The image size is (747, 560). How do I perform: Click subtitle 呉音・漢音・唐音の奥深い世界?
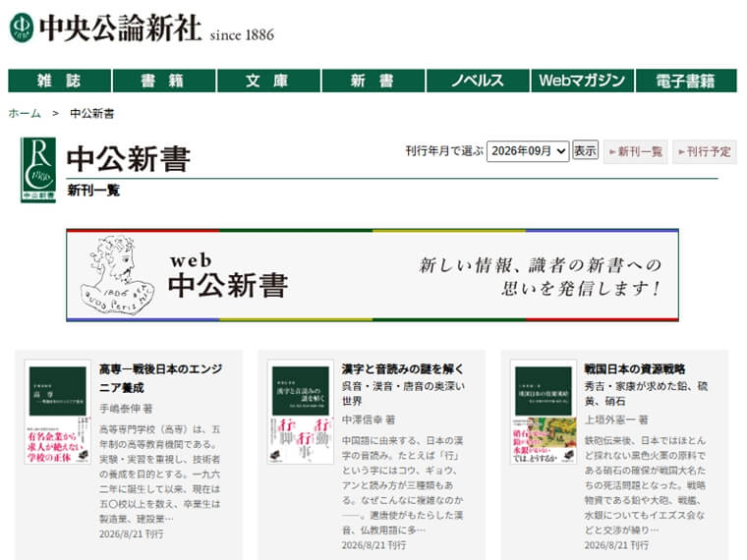coord(403,393)
